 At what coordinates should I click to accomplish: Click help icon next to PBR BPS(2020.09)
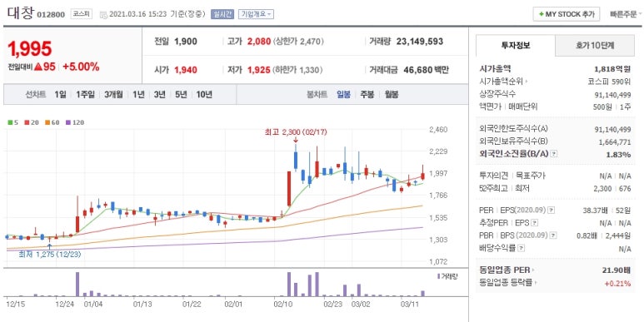coord(554,235)
